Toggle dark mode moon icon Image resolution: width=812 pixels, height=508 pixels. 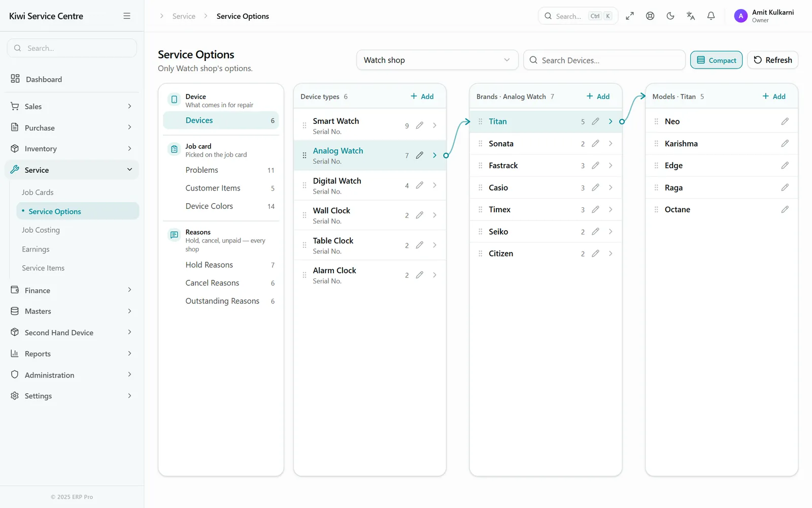coord(670,16)
